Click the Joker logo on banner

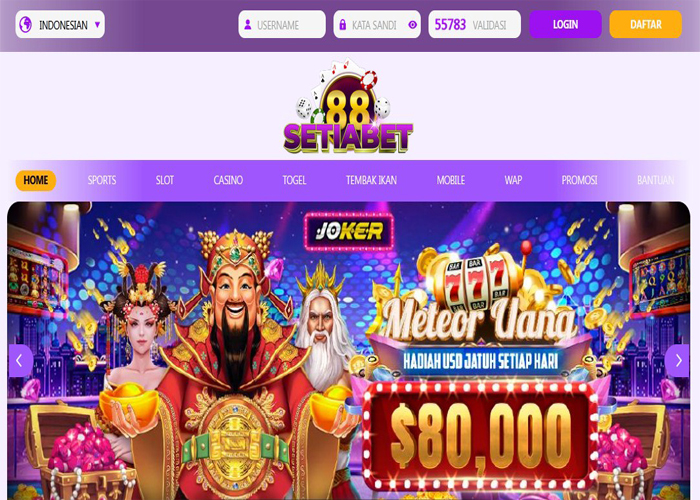point(349,231)
